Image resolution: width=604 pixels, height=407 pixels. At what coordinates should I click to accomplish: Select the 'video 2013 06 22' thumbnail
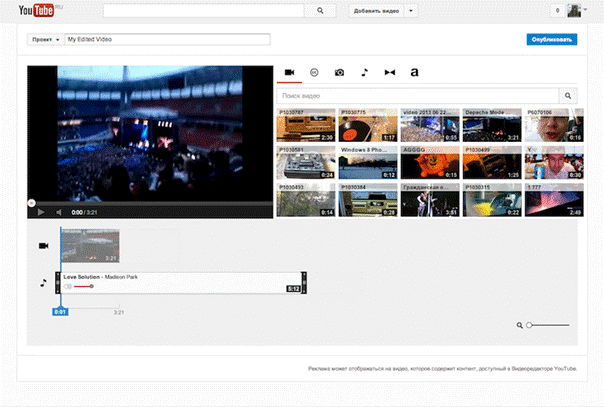[430, 125]
